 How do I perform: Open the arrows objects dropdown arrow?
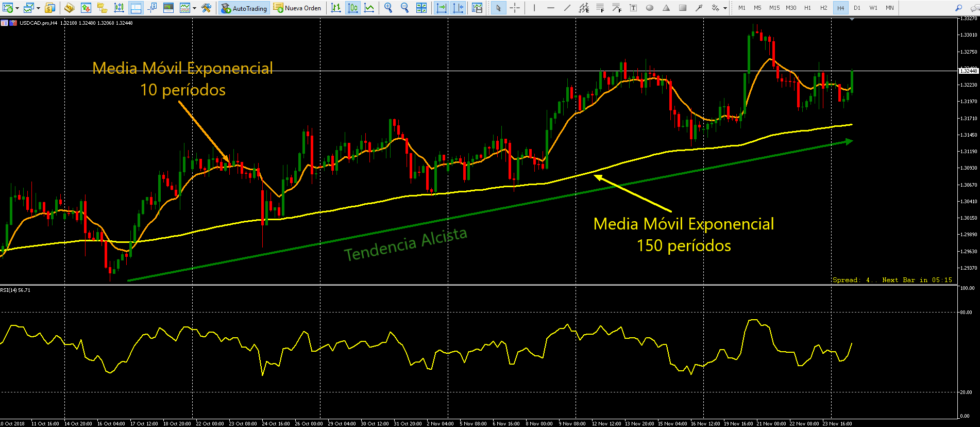point(725,8)
